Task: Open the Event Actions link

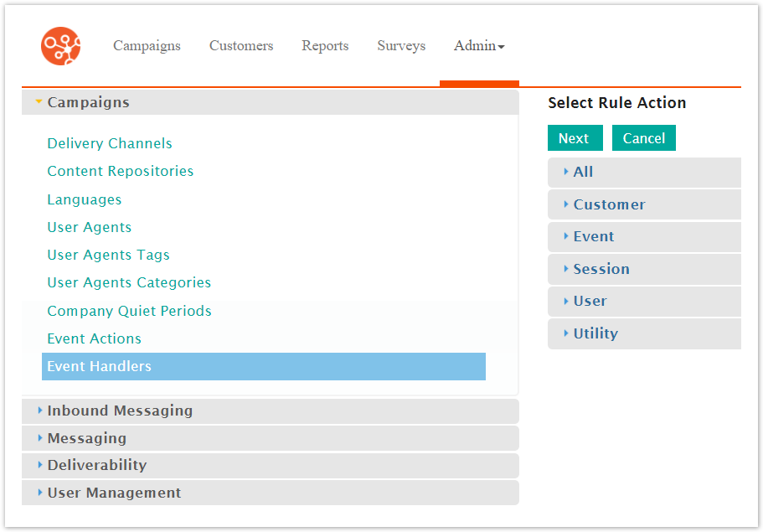Action: 94,338
